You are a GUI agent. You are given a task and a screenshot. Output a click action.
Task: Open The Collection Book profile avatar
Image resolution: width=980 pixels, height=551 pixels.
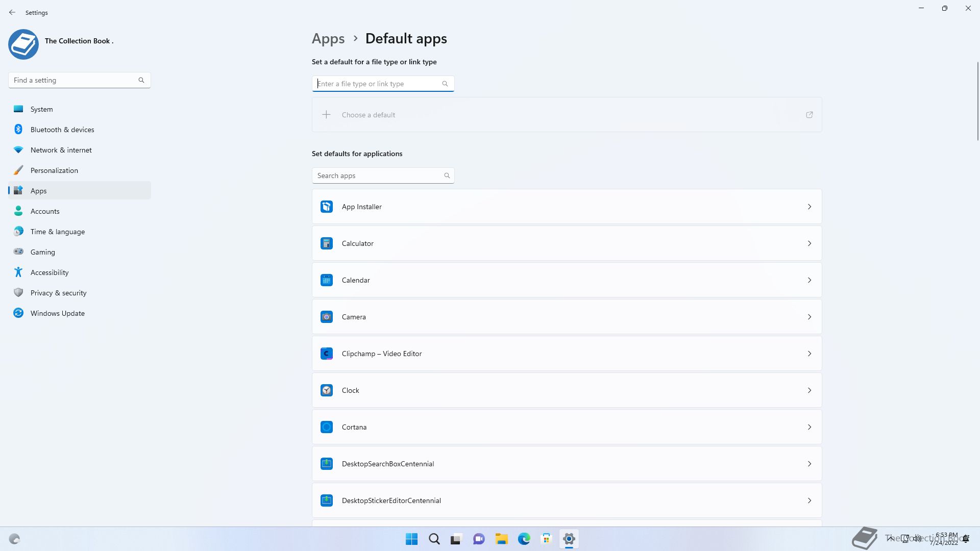pyautogui.click(x=23, y=44)
